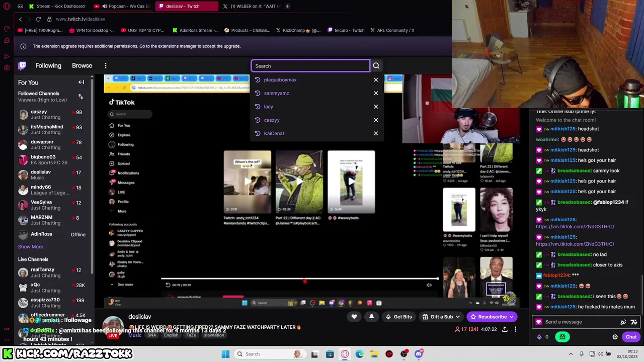Reload the current page
The width and height of the screenshot is (644, 362).
(x=38, y=19)
